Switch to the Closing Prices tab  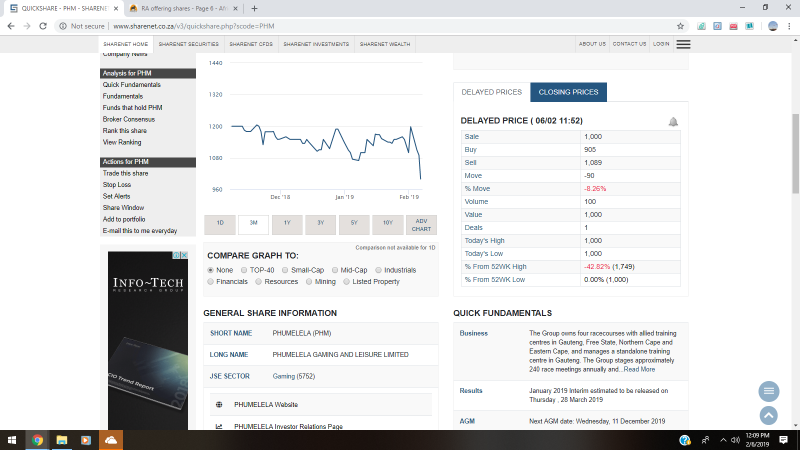[568, 92]
